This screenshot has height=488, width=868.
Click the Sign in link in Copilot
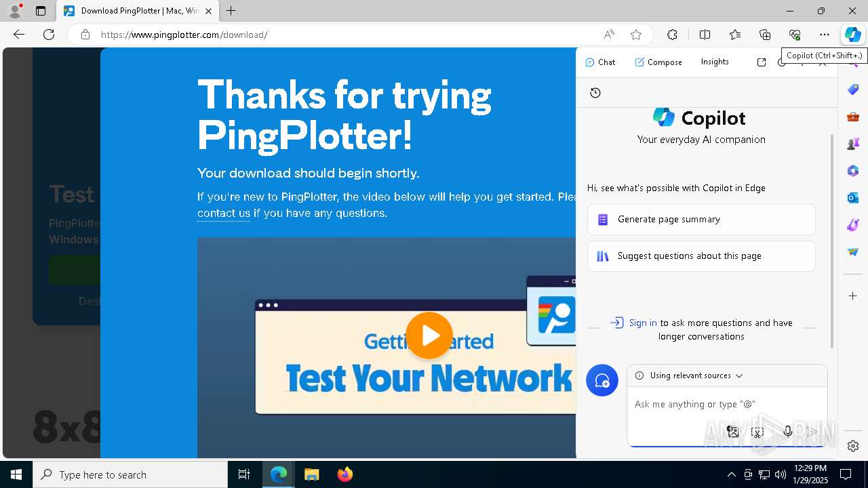click(x=643, y=323)
